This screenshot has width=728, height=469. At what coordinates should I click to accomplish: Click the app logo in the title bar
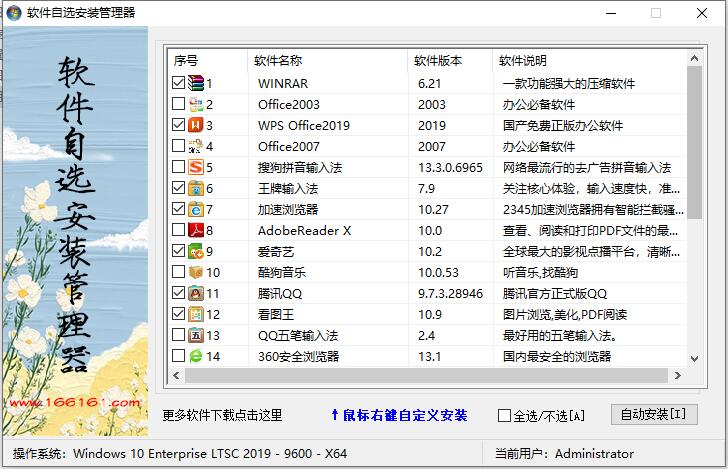tap(14, 13)
